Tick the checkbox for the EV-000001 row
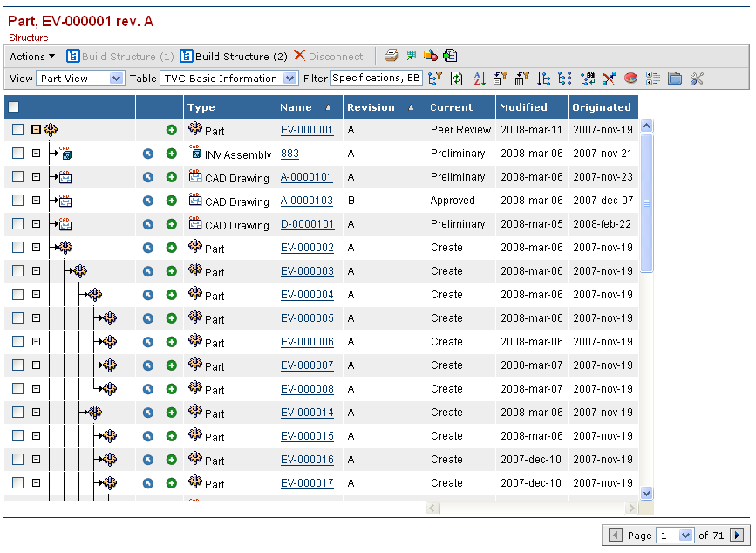Screen dimensions: 756x553 click(x=18, y=130)
